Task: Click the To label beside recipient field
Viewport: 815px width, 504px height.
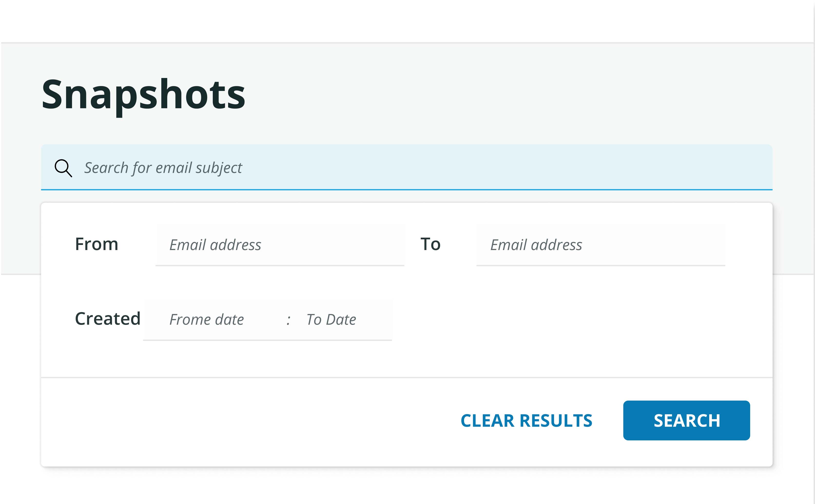Action: [x=431, y=244]
